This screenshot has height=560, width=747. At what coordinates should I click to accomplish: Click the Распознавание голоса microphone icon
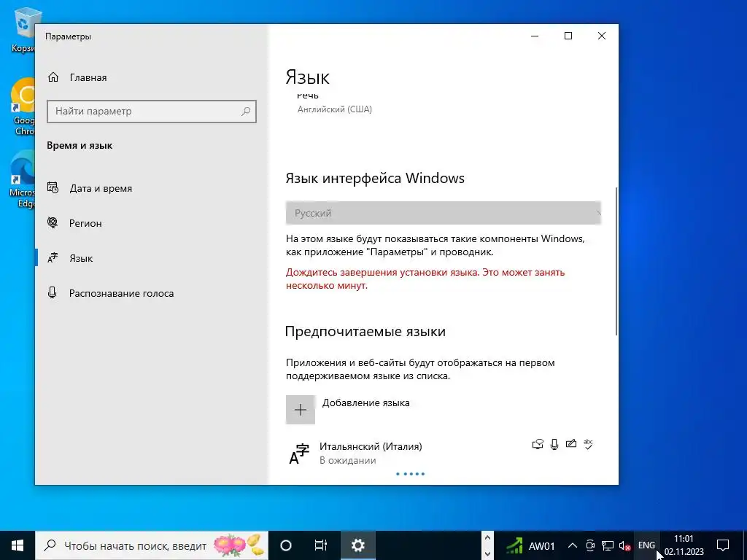coord(53,293)
